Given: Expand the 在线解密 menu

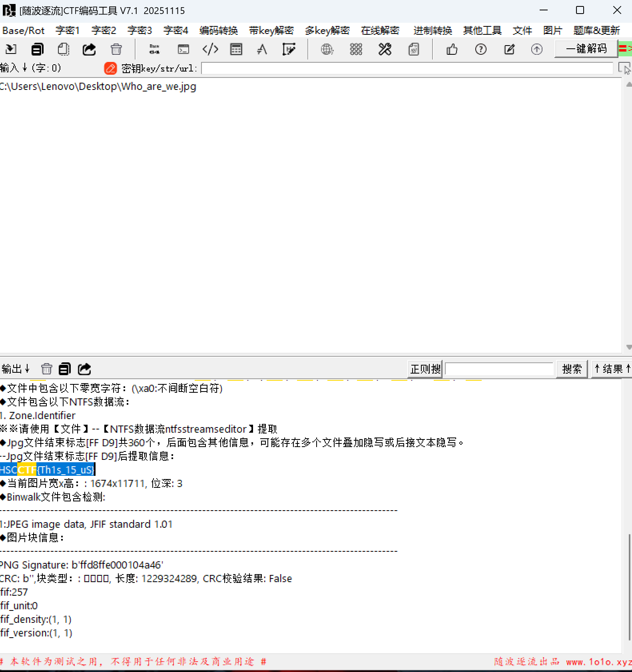Looking at the screenshot, I should pyautogui.click(x=380, y=31).
